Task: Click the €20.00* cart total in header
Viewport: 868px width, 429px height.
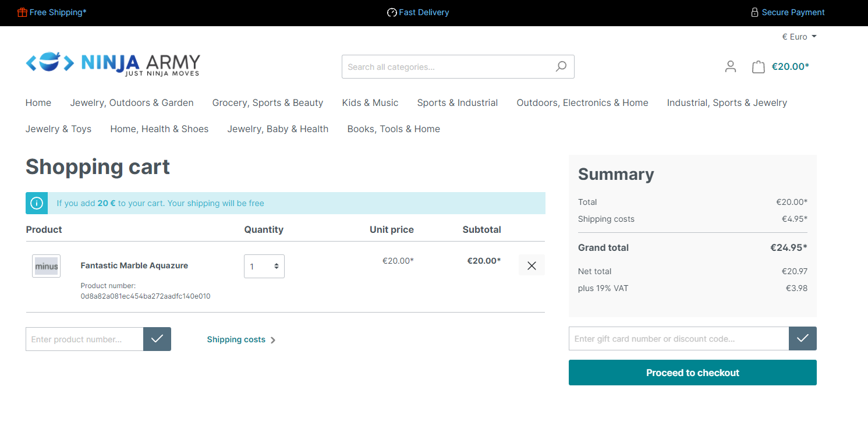Action: (790, 66)
